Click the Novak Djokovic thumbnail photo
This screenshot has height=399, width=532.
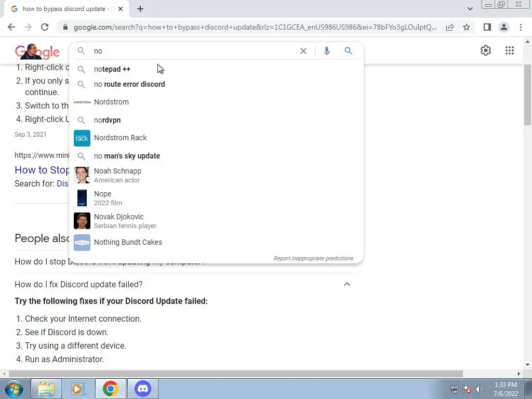pyautogui.click(x=82, y=221)
